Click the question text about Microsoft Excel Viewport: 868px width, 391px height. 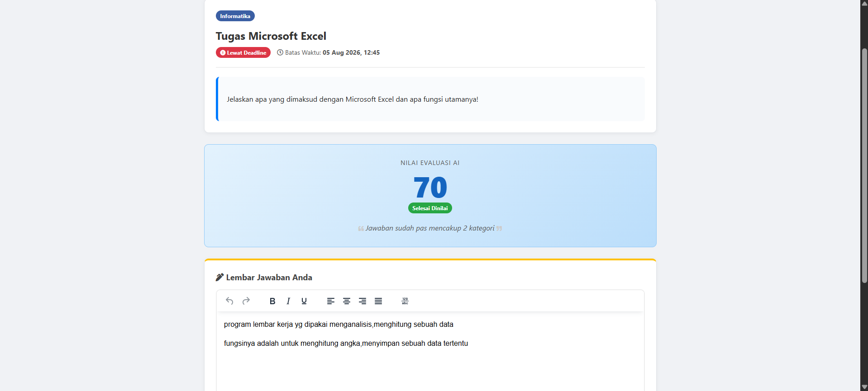pyautogui.click(x=353, y=99)
